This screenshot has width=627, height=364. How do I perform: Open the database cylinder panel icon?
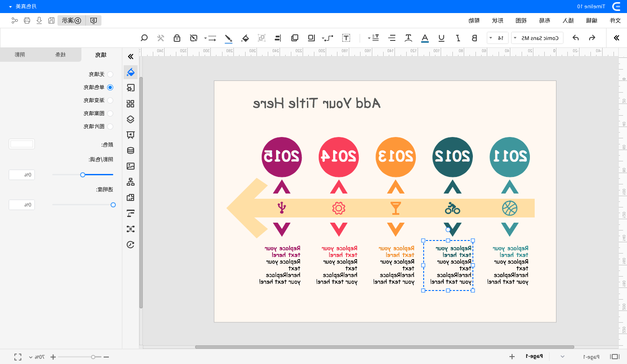coord(130,150)
